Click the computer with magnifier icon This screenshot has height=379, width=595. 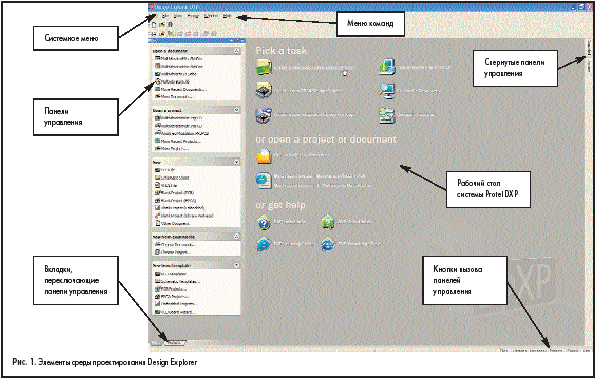click(387, 91)
